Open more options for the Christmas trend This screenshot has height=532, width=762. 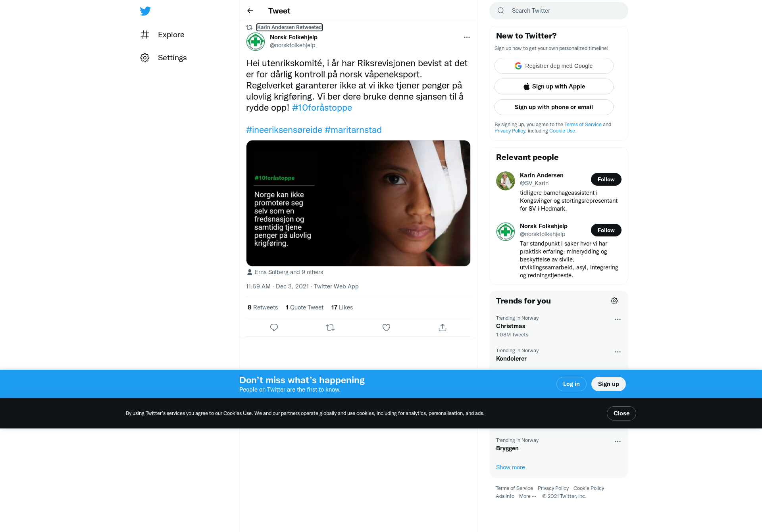coord(618,319)
